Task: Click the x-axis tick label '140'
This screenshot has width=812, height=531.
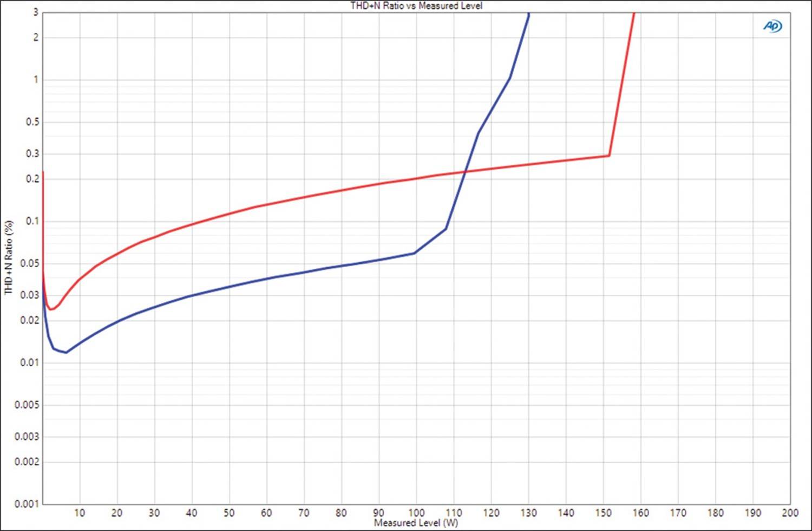Action: click(x=566, y=513)
